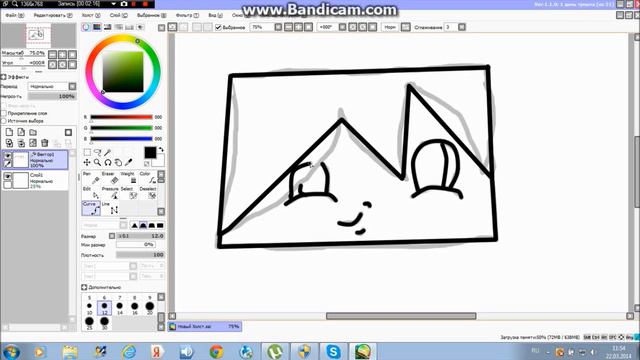Adjust the red R color slider
Viewport: 640px width, 360px height.
tap(121, 117)
